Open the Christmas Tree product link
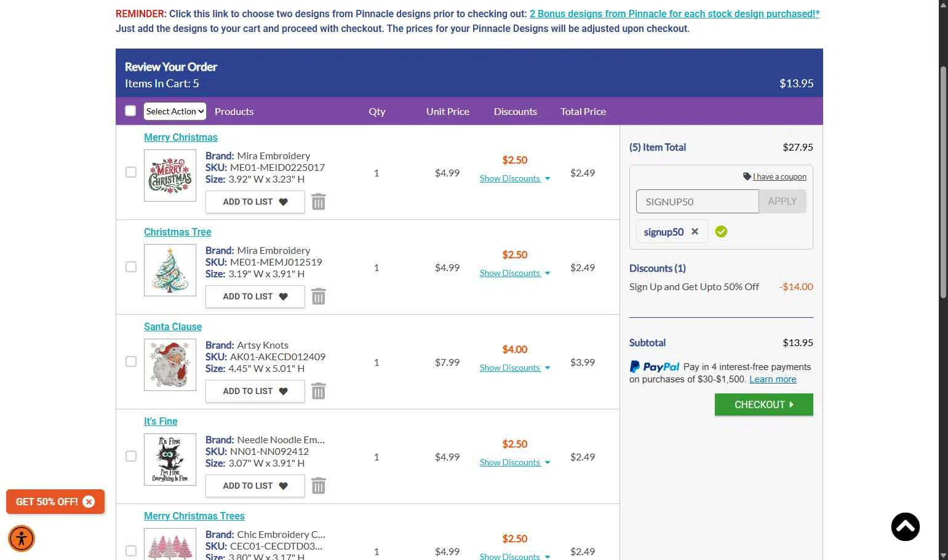The image size is (948, 560). click(178, 232)
